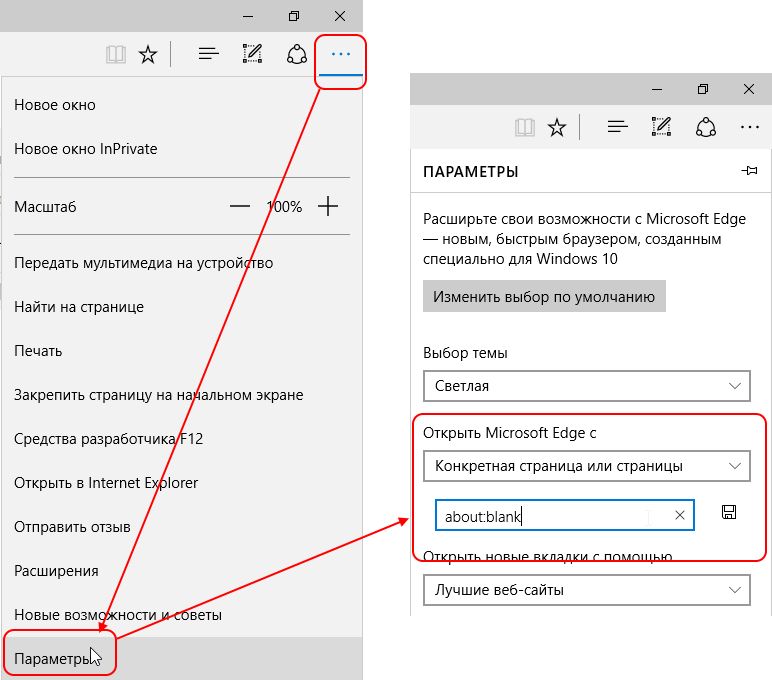Minimize the left browser window

[248, 16]
